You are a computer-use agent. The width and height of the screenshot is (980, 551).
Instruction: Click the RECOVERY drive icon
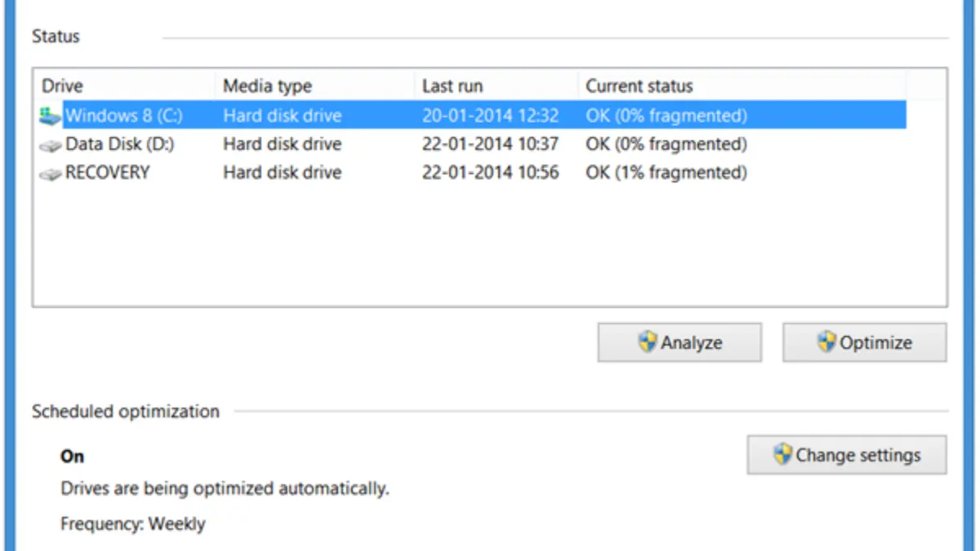(x=50, y=174)
